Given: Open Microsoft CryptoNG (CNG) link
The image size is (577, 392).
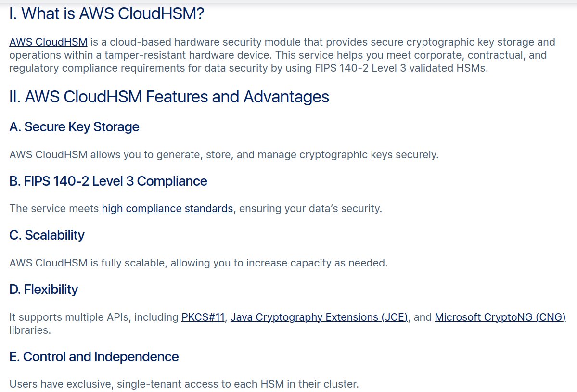Looking at the screenshot, I should point(500,317).
